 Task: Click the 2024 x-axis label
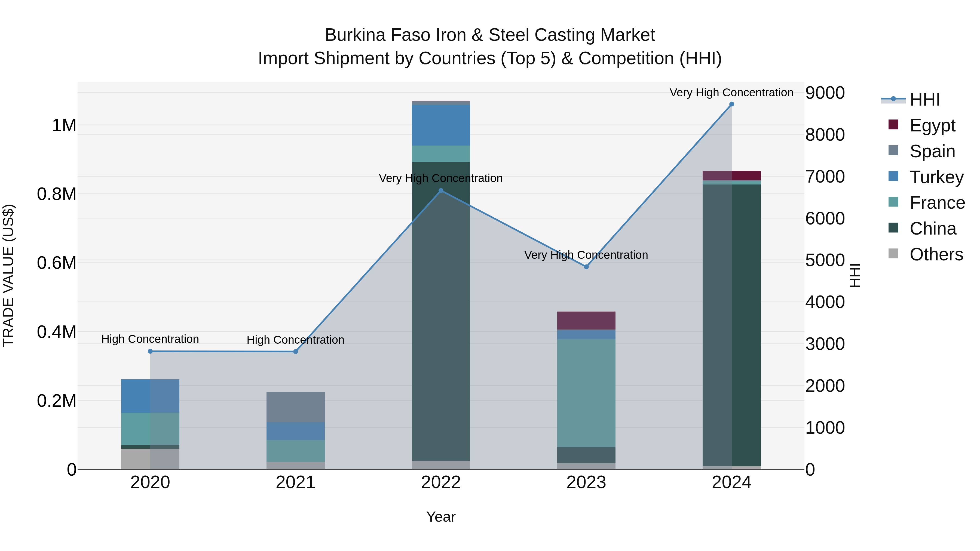click(731, 482)
